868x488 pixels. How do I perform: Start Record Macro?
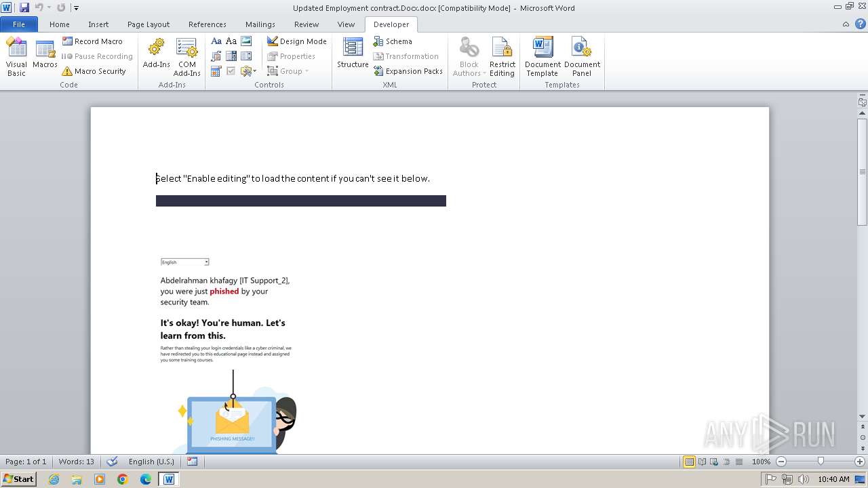[92, 41]
